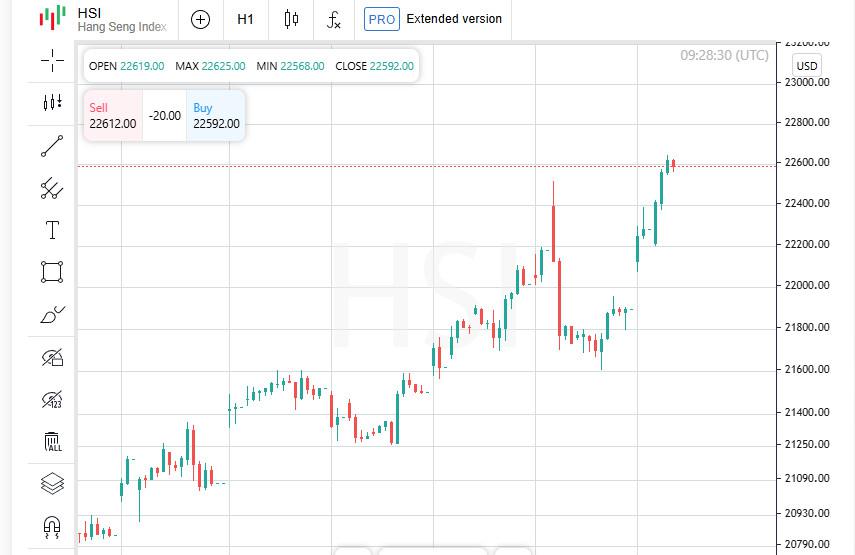Click the plus icon to add a symbol
This screenshot has width=855, height=555.
pyautogui.click(x=200, y=20)
